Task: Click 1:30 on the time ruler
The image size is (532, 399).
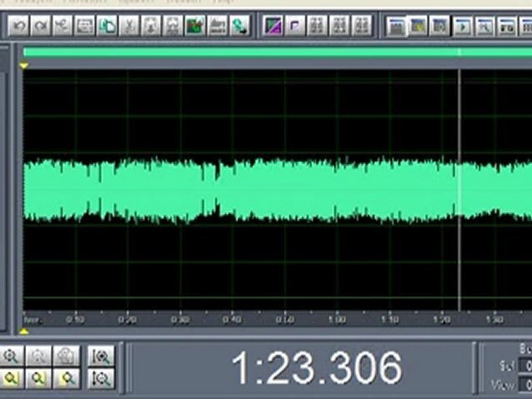Action: click(x=495, y=320)
